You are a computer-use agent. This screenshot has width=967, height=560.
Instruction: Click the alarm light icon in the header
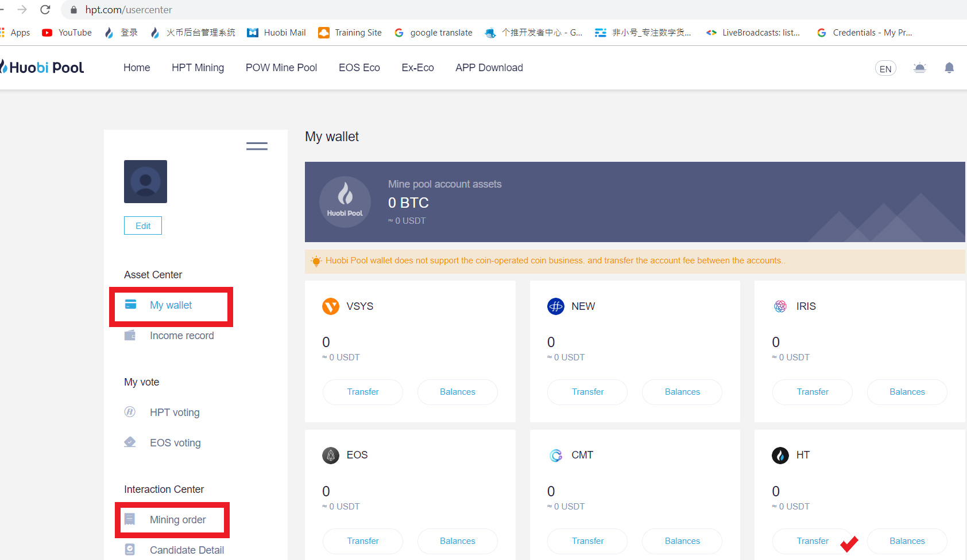pos(919,68)
